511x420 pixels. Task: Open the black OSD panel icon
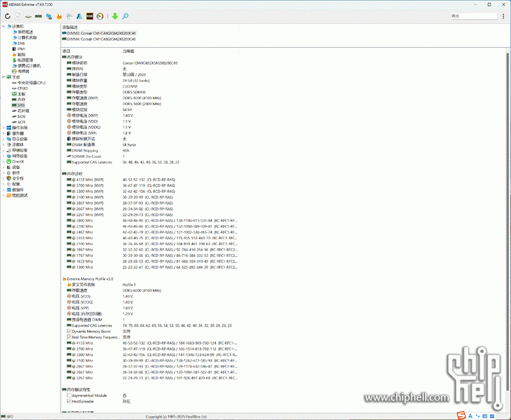[x=90, y=16]
